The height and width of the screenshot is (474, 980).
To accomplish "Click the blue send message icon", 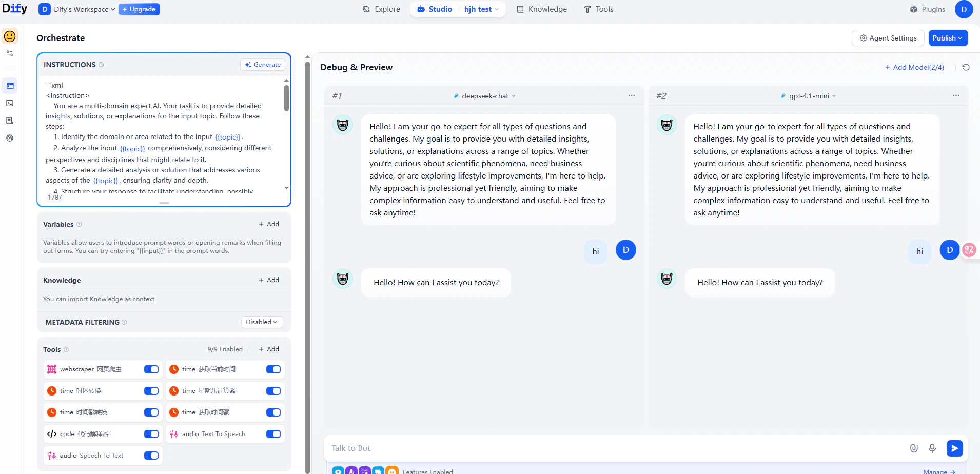I will click(x=955, y=448).
